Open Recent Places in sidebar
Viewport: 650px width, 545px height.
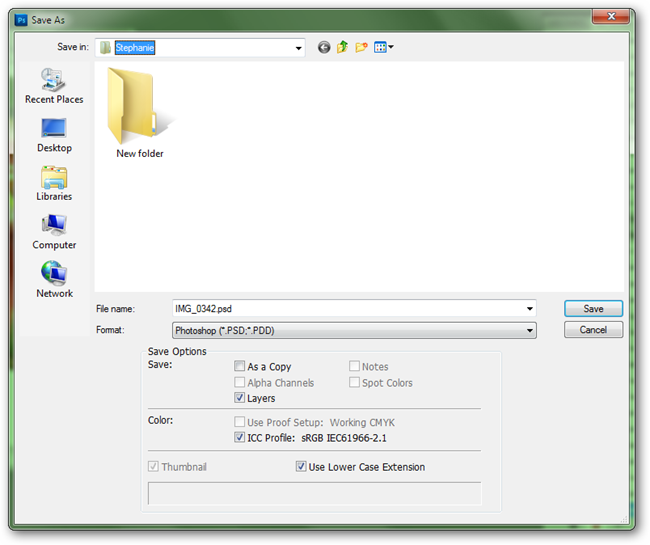[54, 86]
